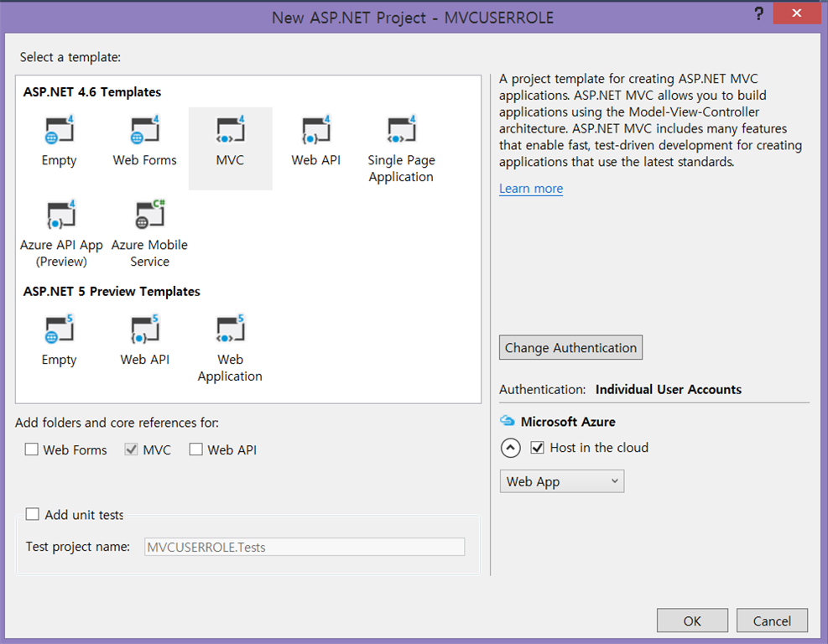The height and width of the screenshot is (644, 828).
Task: Enable the Web Forms core references checkbox
Action: (x=32, y=449)
